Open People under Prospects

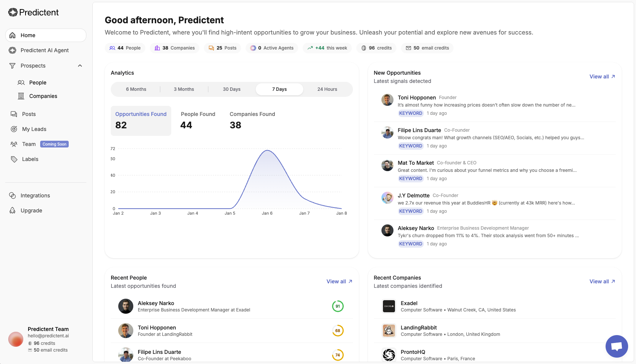point(37,83)
